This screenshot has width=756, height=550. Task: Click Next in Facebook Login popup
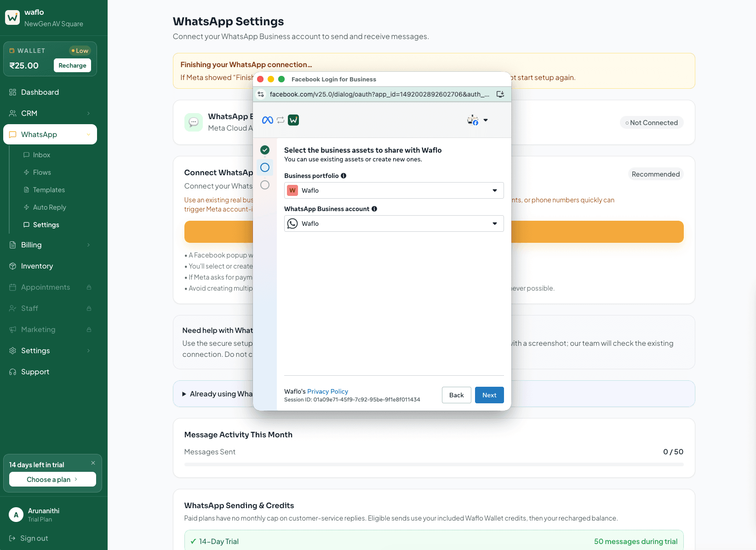[489, 395]
